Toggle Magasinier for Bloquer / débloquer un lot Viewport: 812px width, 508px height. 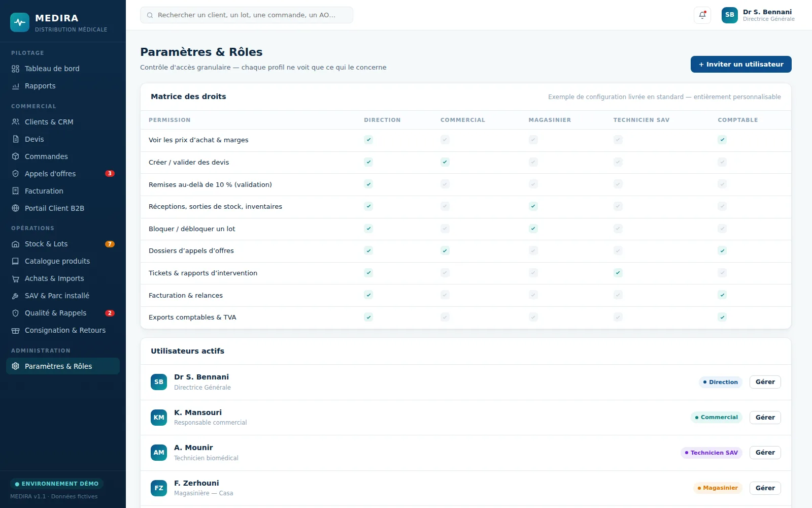(x=533, y=229)
